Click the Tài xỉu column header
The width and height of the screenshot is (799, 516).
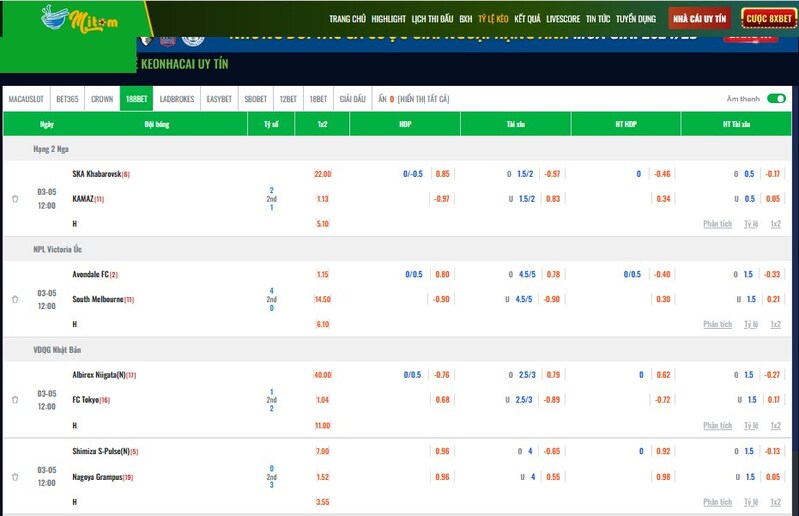(516, 124)
